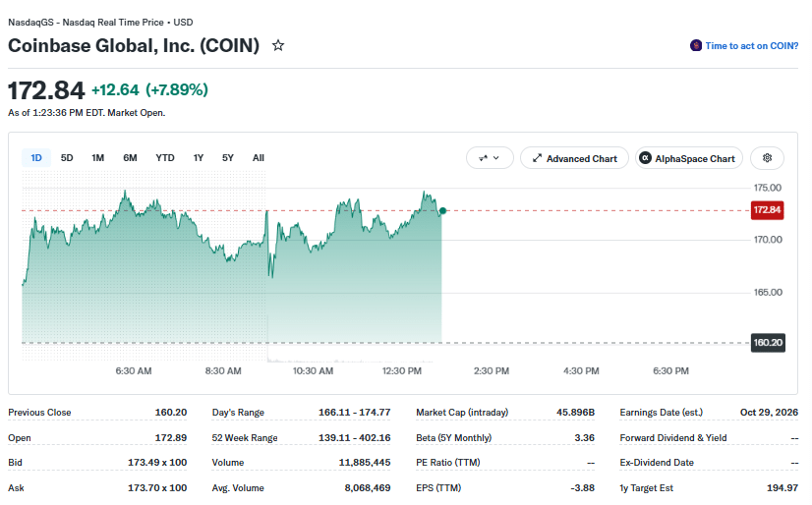Click 52 Week Range value 139.11 - 402.16
The height and width of the screenshot is (505, 812).
tap(354, 438)
